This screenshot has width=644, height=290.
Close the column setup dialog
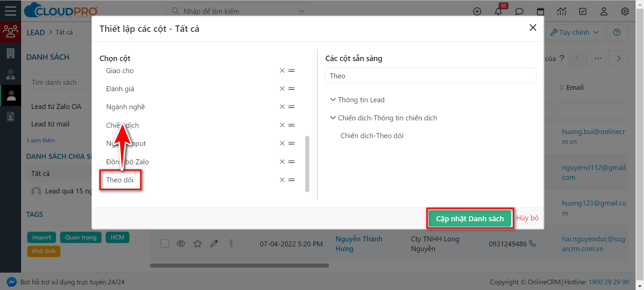tap(533, 27)
